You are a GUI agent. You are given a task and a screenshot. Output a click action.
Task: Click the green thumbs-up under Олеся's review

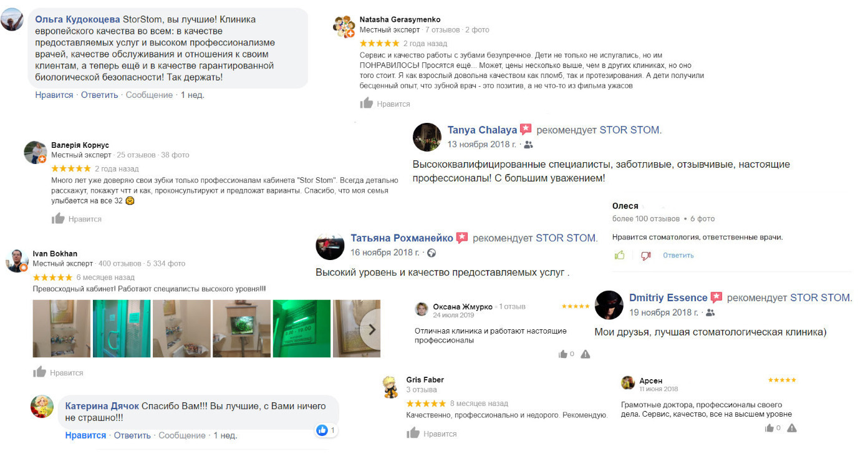[620, 255]
